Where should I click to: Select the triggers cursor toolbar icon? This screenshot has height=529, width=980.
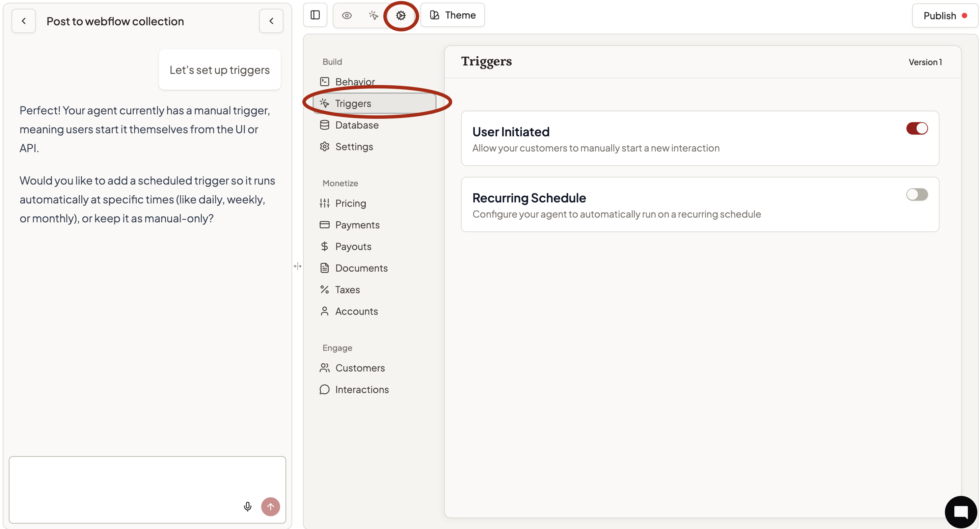(373, 15)
